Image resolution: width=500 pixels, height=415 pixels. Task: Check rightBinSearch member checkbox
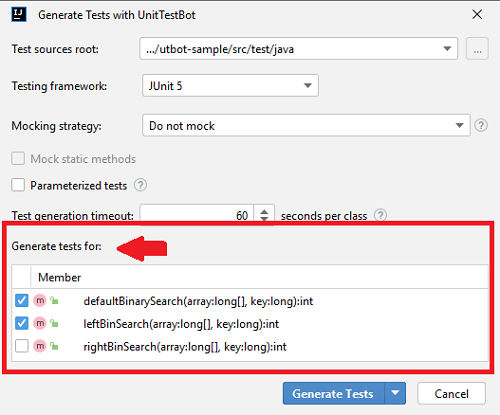[x=22, y=346]
